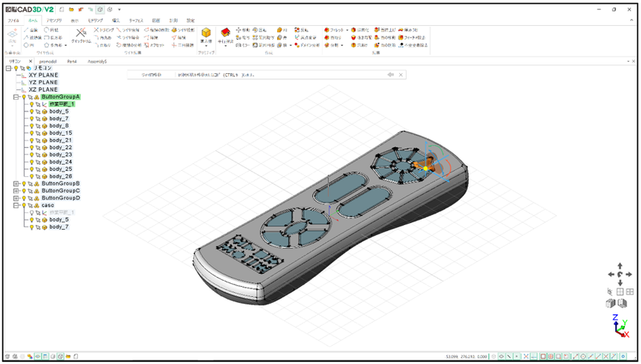
Task: Collapse the ribbon with the chevron
Action: pyautogui.click(x=632, y=21)
